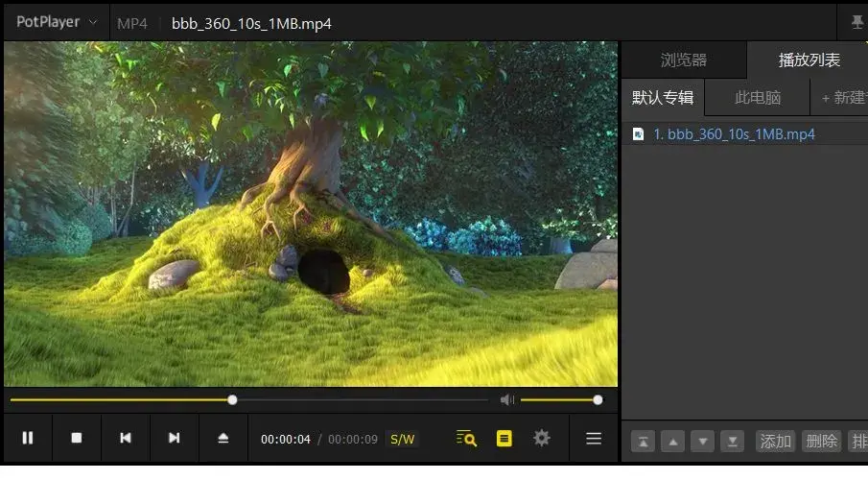Click the pin window icon
868x480 pixels.
coord(856,22)
